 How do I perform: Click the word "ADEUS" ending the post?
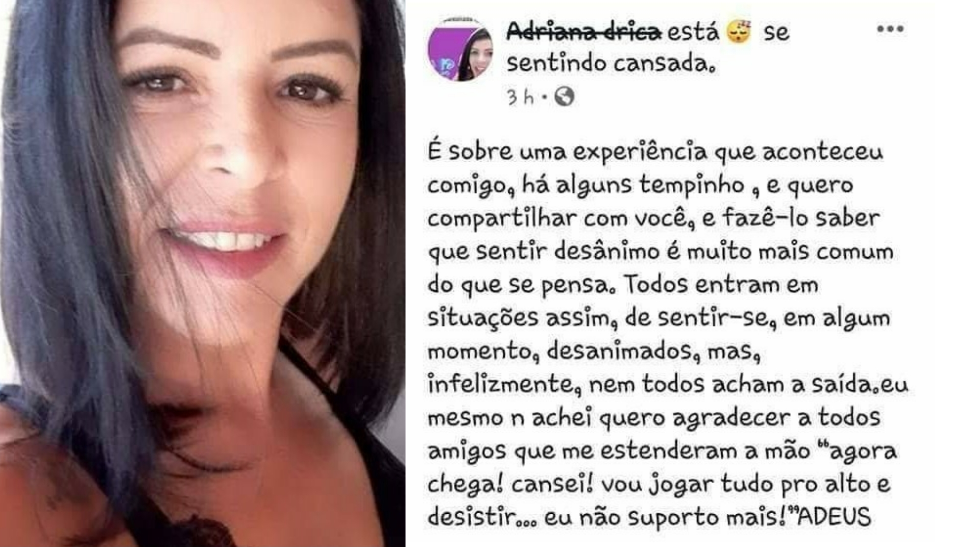[x=834, y=517]
